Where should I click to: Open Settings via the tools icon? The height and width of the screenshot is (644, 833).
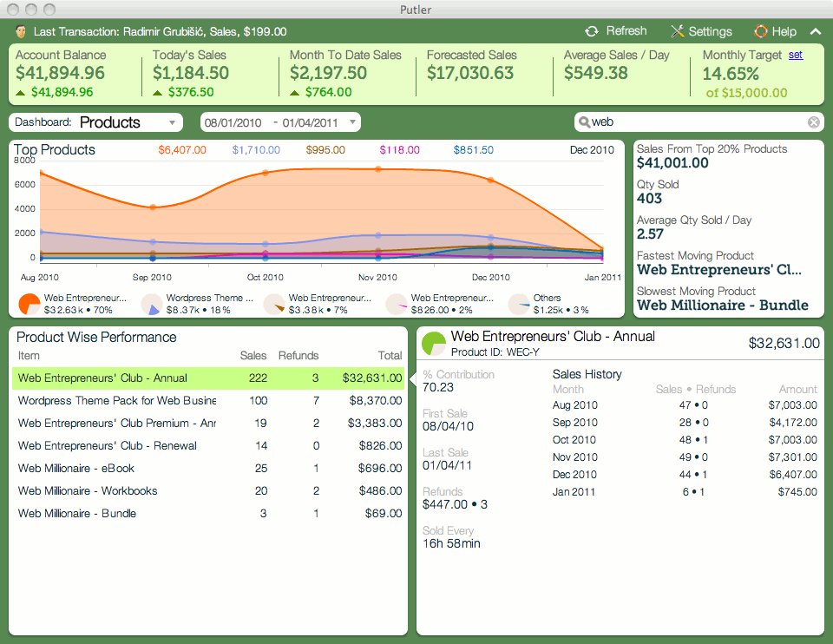coord(678,31)
